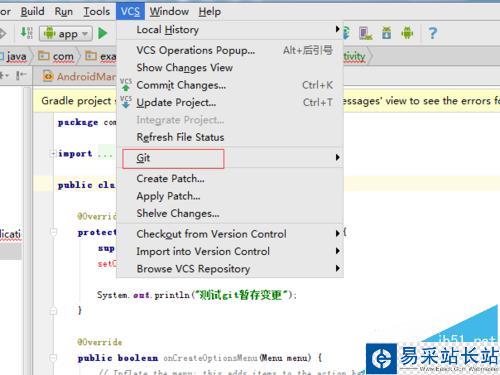
Task: Click the blue Help question mark
Action: click(x=432, y=33)
